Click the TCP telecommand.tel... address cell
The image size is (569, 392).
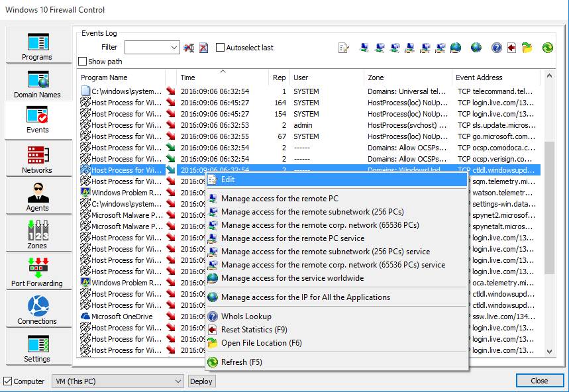[495, 91]
